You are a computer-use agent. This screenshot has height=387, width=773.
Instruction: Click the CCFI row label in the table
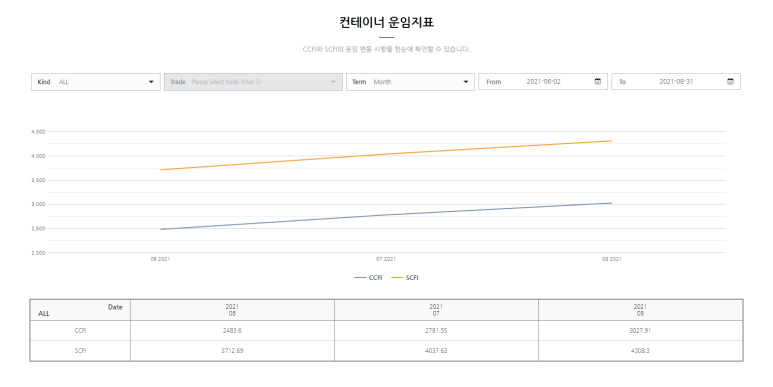80,331
